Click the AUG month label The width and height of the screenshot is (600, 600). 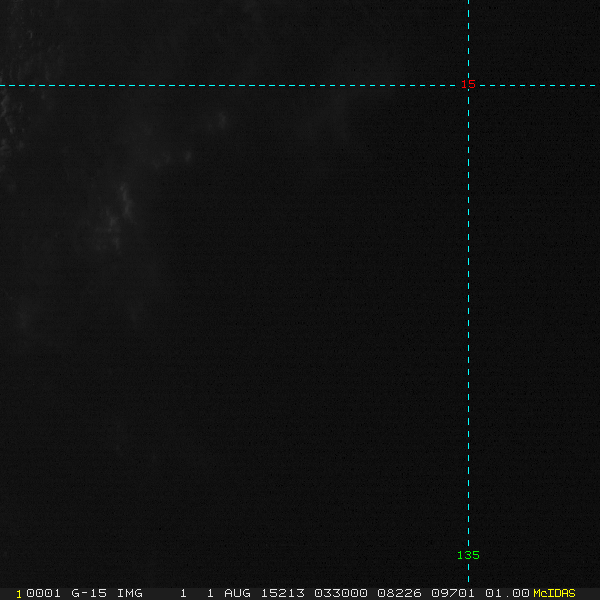[x=239, y=593]
